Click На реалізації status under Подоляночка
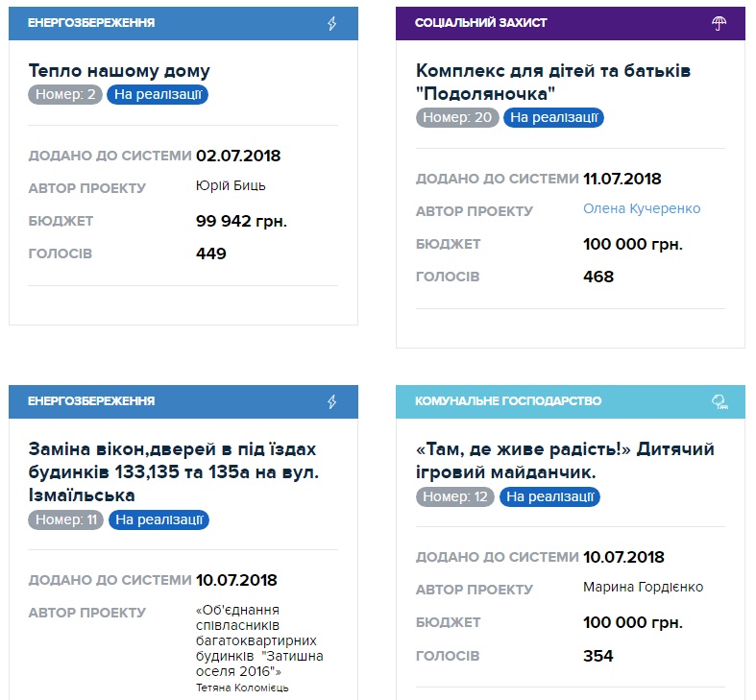The height and width of the screenshot is (700, 756). pos(553,117)
